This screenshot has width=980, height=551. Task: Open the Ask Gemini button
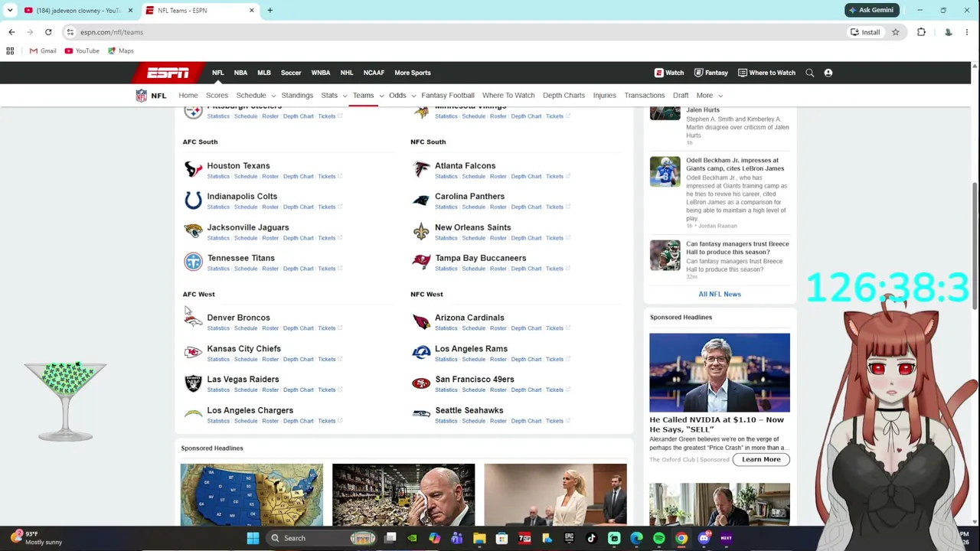[871, 10]
